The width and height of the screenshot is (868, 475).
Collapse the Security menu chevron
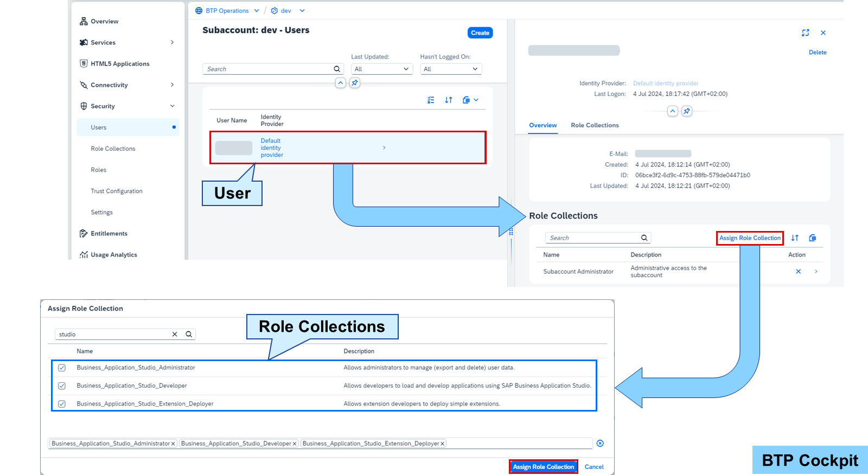tap(173, 106)
